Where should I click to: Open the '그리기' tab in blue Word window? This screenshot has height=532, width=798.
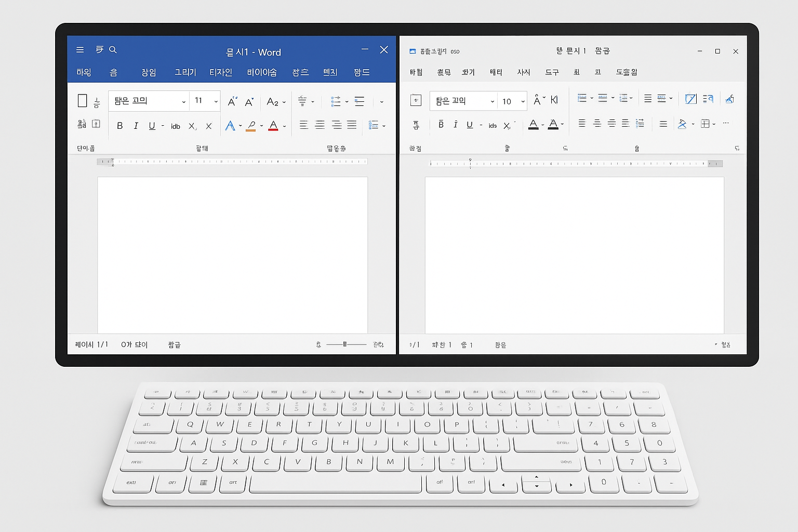pyautogui.click(x=185, y=72)
